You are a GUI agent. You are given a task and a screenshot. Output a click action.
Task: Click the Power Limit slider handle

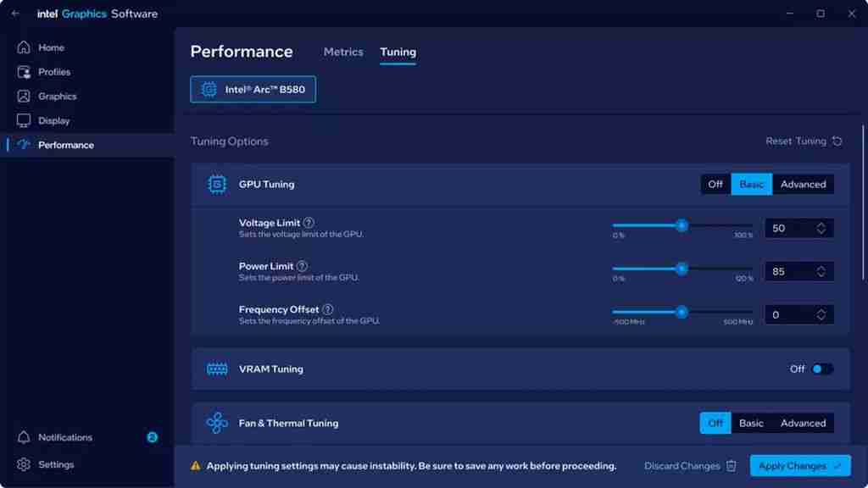click(x=682, y=269)
